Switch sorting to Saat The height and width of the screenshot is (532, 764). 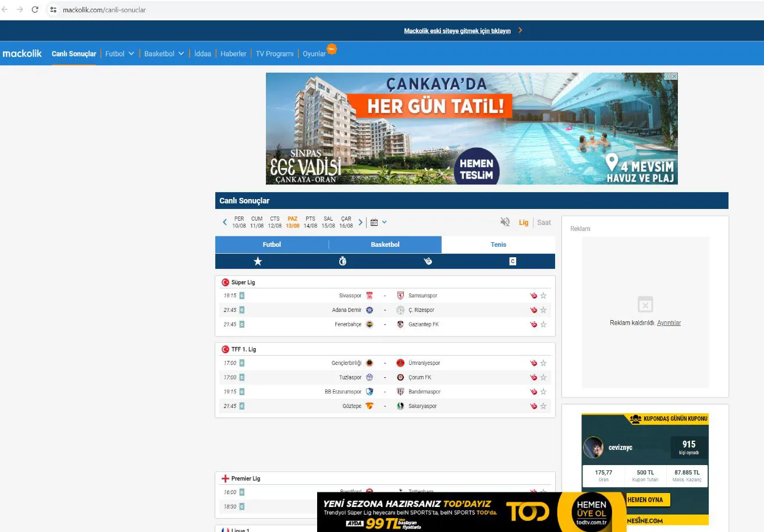544,222
